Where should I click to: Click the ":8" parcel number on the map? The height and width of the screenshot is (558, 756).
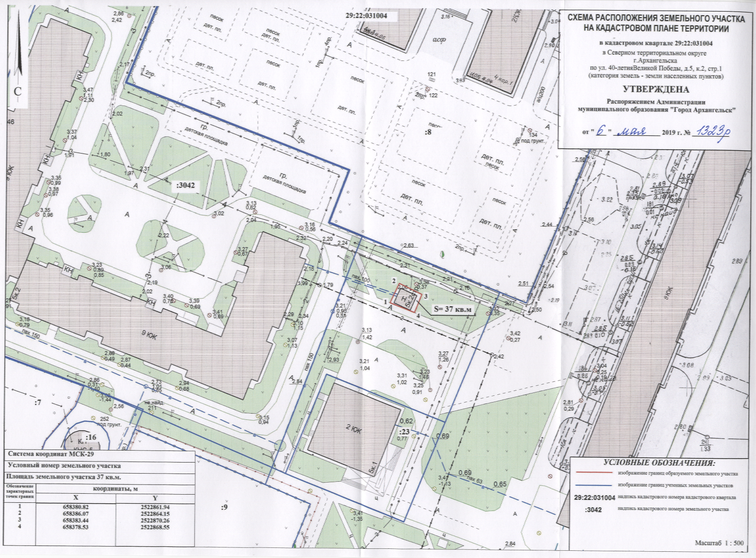(x=428, y=132)
